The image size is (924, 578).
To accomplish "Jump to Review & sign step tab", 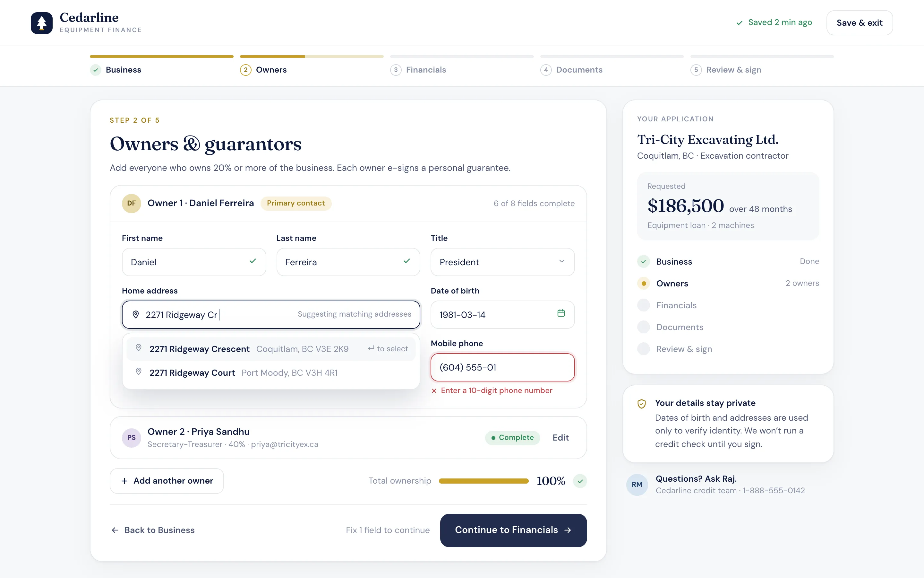I will point(762,66).
